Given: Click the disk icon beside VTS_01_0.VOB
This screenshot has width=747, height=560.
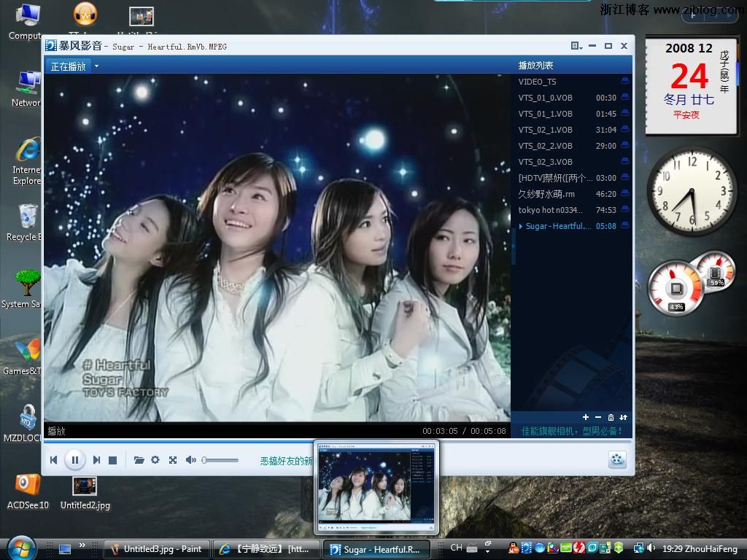Looking at the screenshot, I should (x=625, y=97).
